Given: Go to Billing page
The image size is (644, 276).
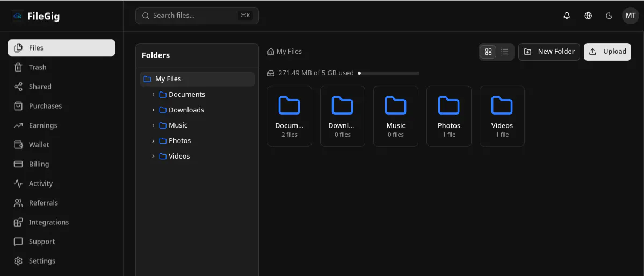Looking at the screenshot, I should [x=62, y=164].
